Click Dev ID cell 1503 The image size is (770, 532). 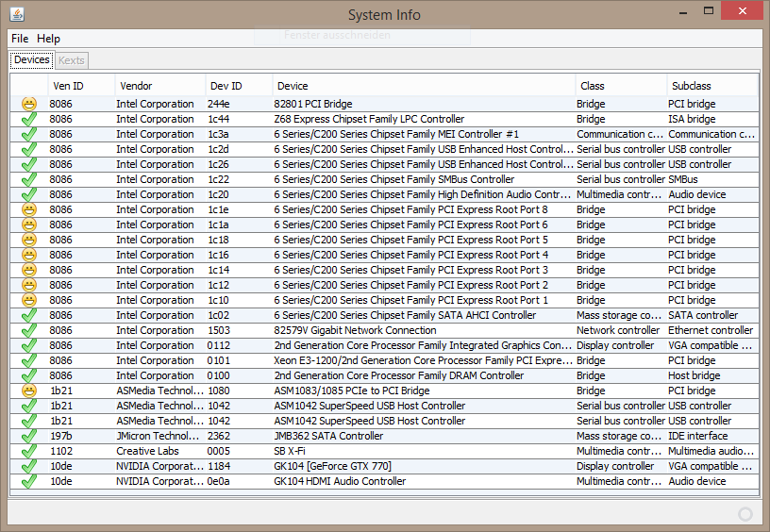(239, 330)
